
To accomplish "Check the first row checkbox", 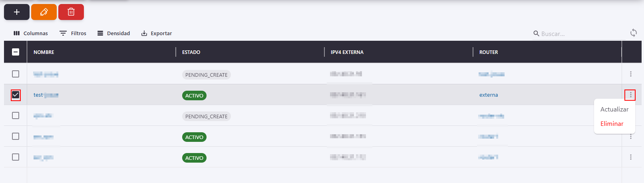I will click(x=16, y=74).
